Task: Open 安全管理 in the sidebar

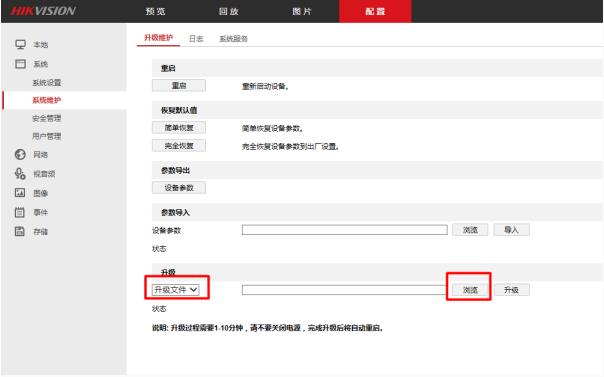Action: click(47, 118)
